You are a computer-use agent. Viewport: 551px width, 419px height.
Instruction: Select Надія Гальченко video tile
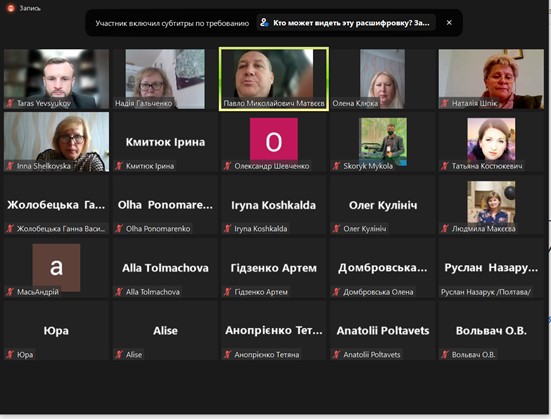click(x=165, y=79)
